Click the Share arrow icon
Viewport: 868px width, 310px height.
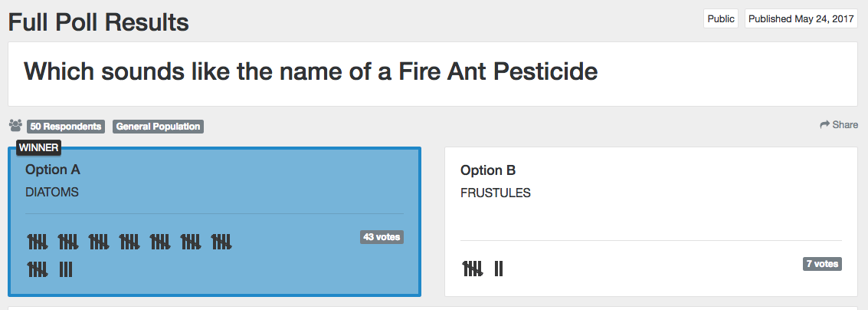click(x=825, y=124)
